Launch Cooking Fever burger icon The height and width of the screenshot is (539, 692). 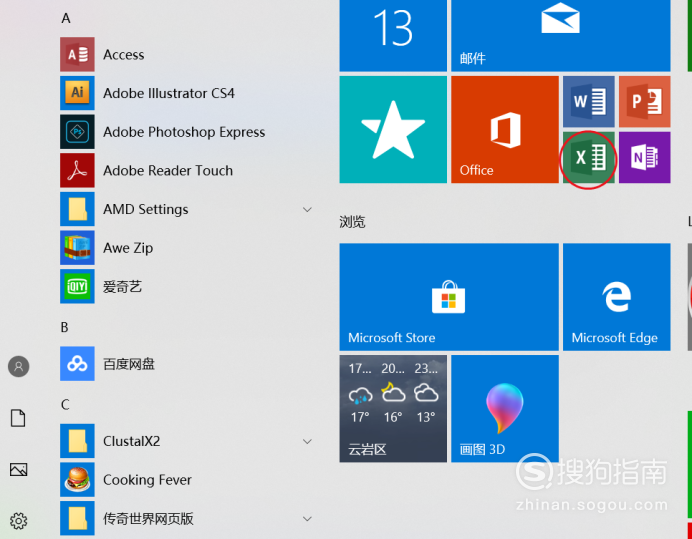[77, 480]
